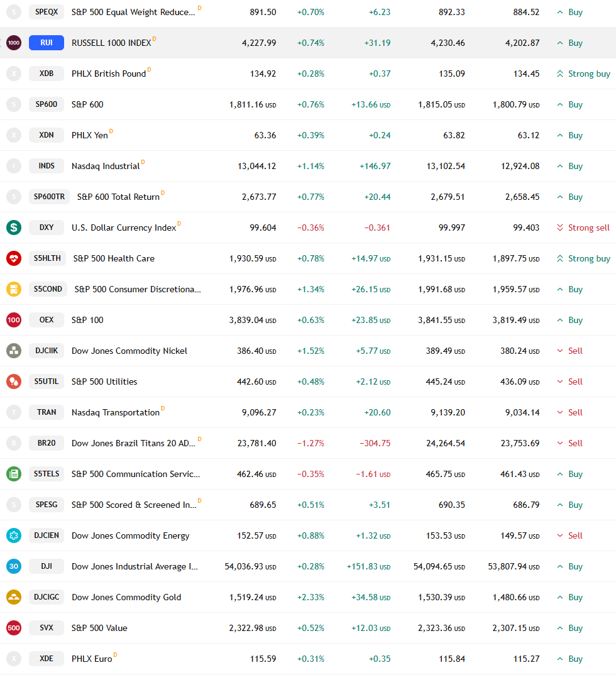616x675 pixels.
Task: Open the RUI ticker symbol
Action: tap(47, 43)
